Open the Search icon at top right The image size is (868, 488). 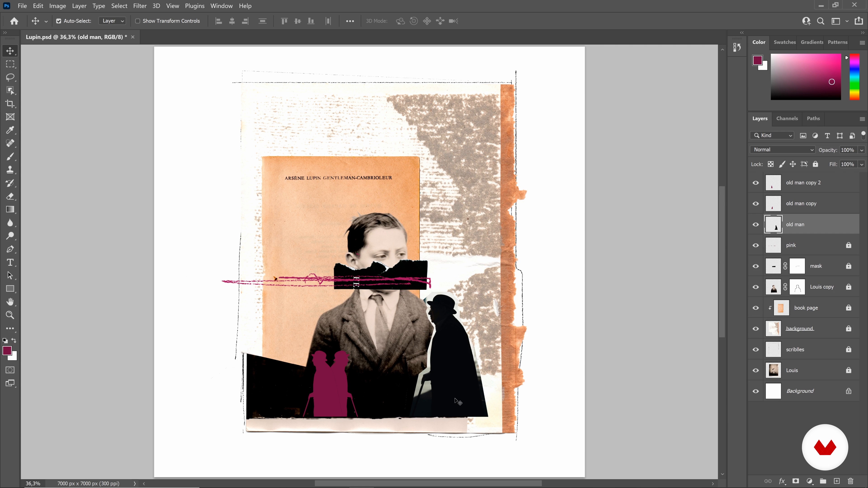click(821, 21)
